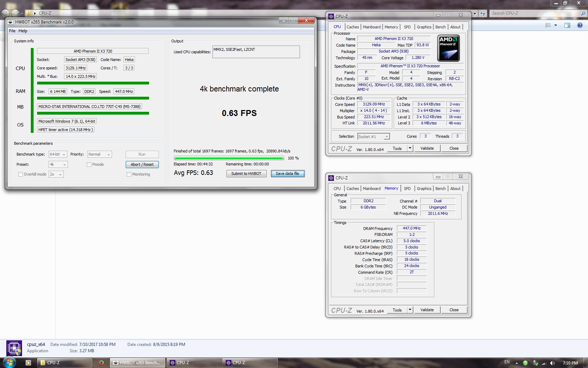Open the File menu in HWBOT
Image resolution: width=588 pixels, height=368 pixels.
tap(12, 31)
